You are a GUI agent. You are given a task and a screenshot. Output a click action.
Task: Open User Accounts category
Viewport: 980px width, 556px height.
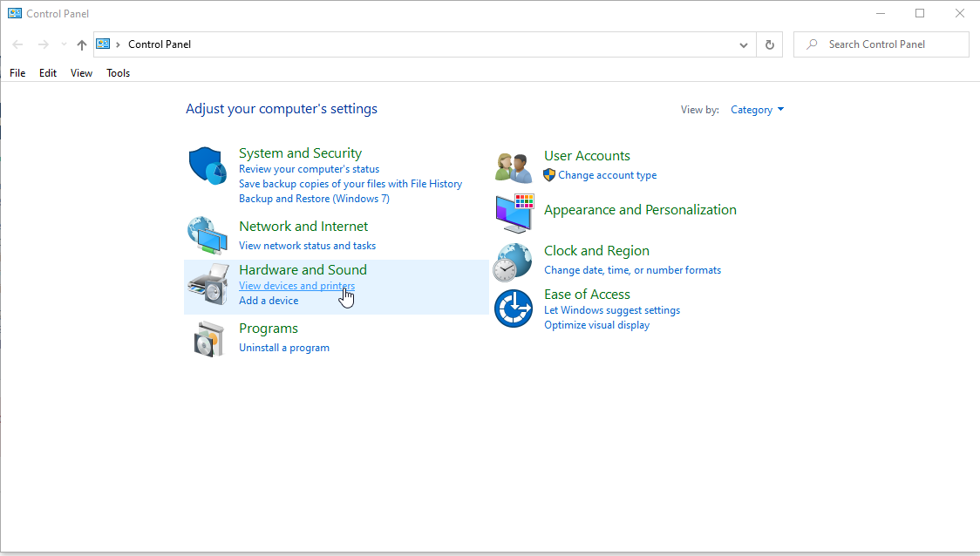(x=587, y=155)
